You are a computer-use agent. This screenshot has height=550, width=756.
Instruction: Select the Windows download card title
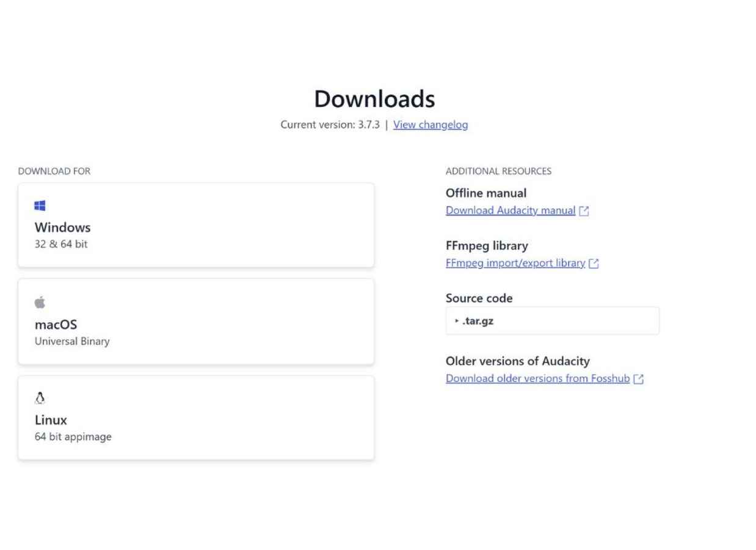(x=62, y=227)
